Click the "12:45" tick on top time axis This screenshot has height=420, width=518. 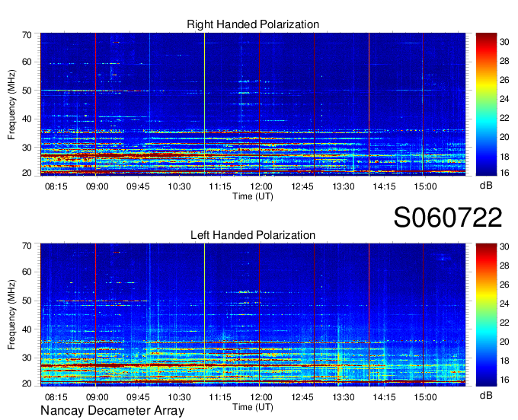302,186
